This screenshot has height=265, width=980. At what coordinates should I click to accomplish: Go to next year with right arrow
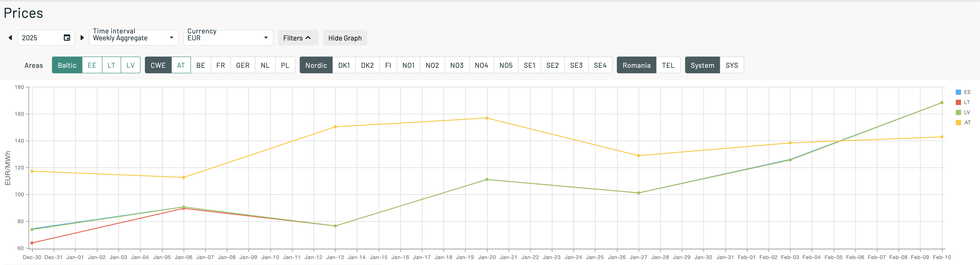pos(82,38)
